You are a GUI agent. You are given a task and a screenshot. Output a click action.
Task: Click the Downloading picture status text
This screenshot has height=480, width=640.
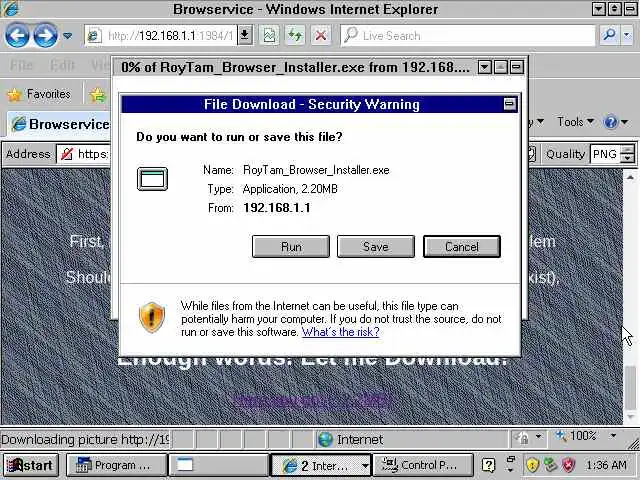[85, 440]
